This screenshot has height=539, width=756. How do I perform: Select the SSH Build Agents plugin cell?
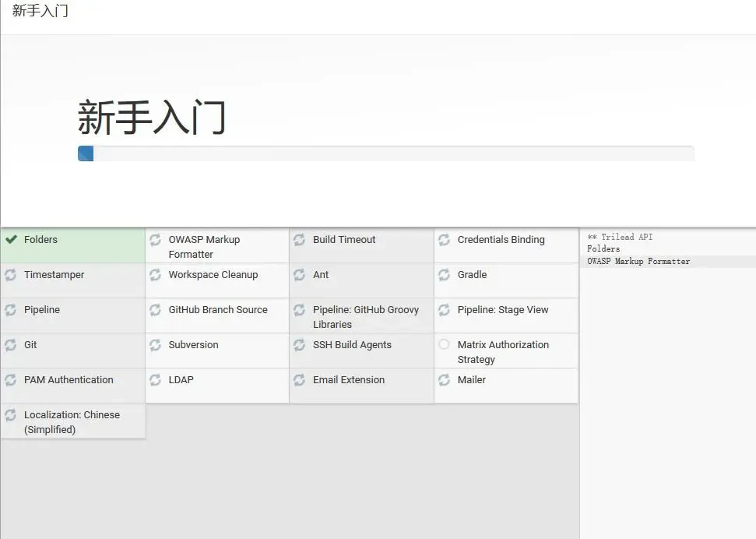click(x=360, y=351)
